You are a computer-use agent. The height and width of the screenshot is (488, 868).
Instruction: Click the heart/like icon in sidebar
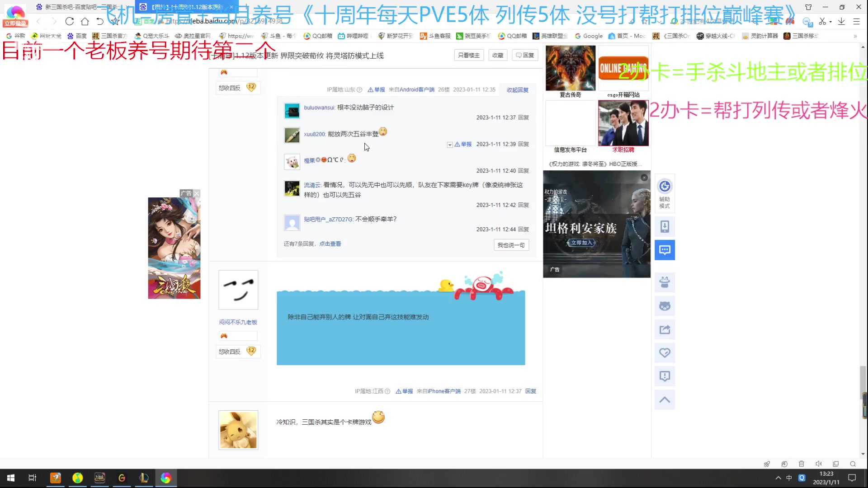[665, 353]
